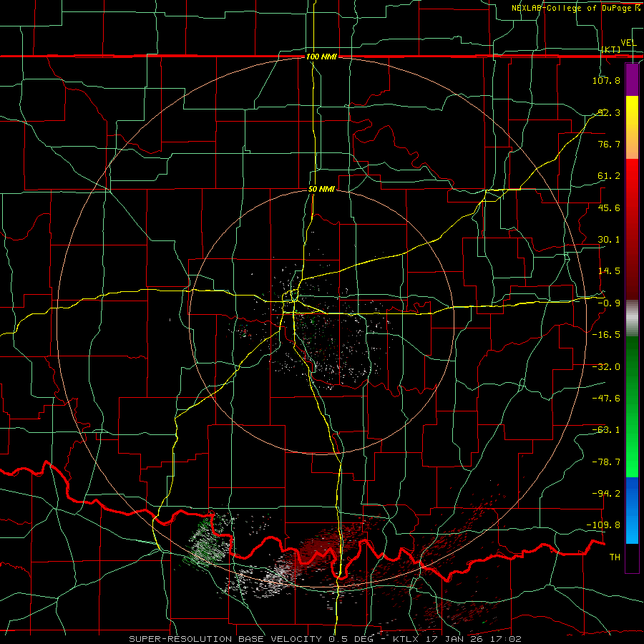Image resolution: width=644 pixels, height=644 pixels.
Task: Pick the 61.2 scale label
Action: click(608, 176)
